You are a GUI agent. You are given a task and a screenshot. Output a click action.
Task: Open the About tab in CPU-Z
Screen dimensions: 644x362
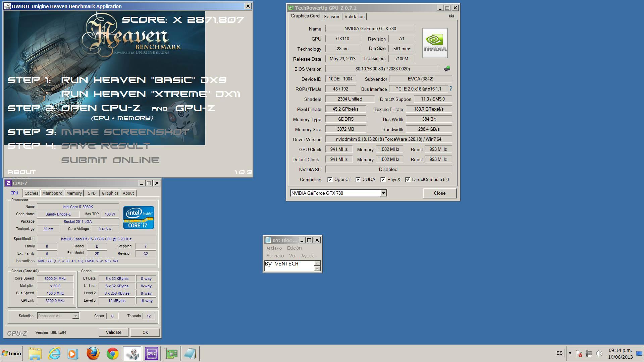(x=128, y=193)
